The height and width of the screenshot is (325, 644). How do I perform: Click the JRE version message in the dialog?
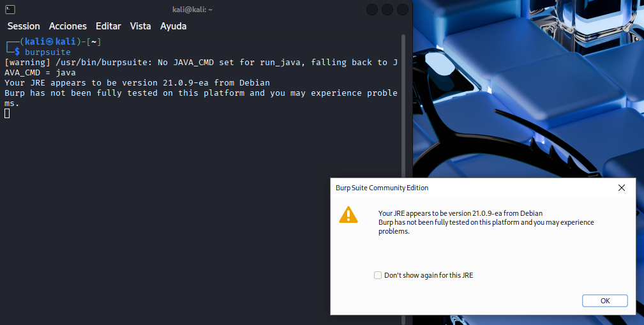pyautogui.click(x=460, y=213)
